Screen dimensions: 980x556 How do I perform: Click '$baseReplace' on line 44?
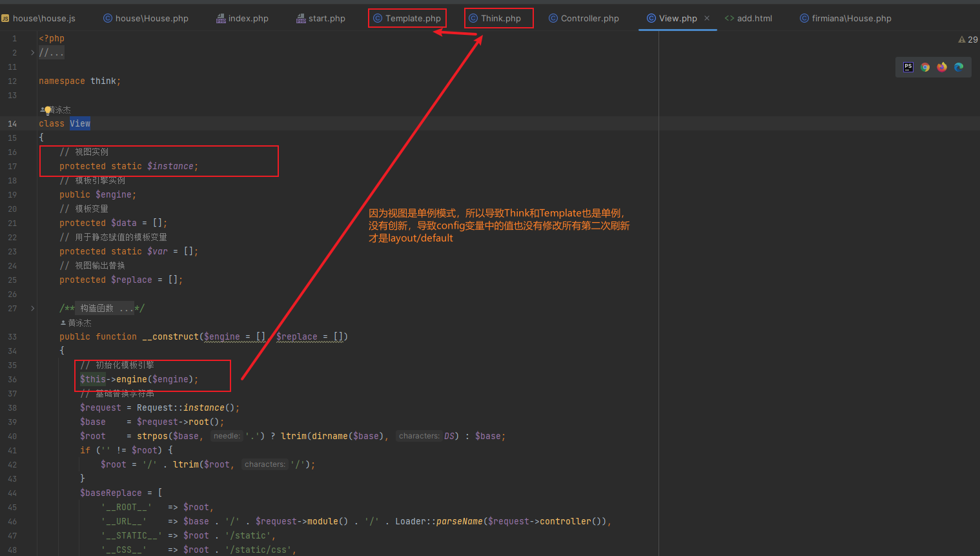click(x=111, y=493)
